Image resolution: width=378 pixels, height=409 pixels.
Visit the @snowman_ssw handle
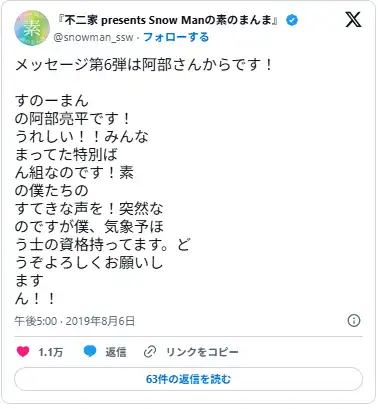tap(93, 37)
